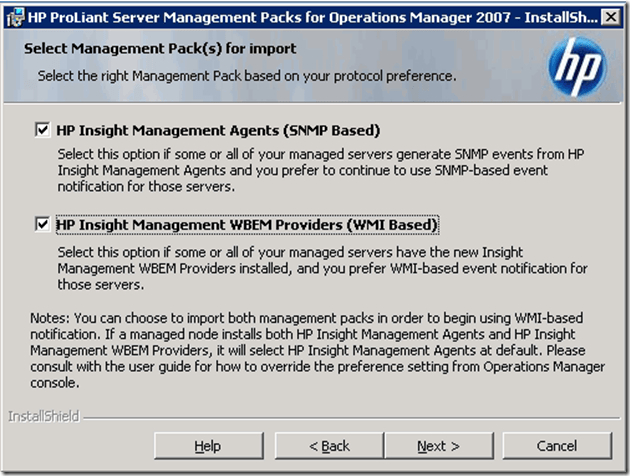Image resolution: width=630 pixels, height=476 pixels.
Task: Open Help for this wizard
Action: coord(207,445)
